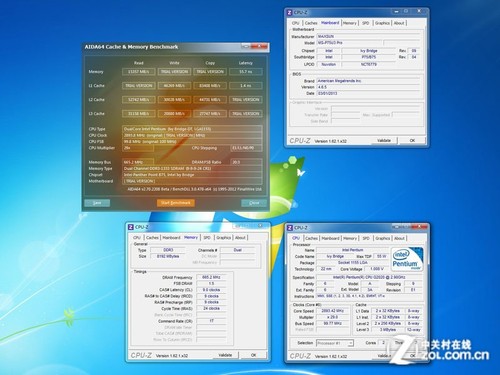Click the Specification field in CPU window
This screenshot has width=500, height=375.
369,277
